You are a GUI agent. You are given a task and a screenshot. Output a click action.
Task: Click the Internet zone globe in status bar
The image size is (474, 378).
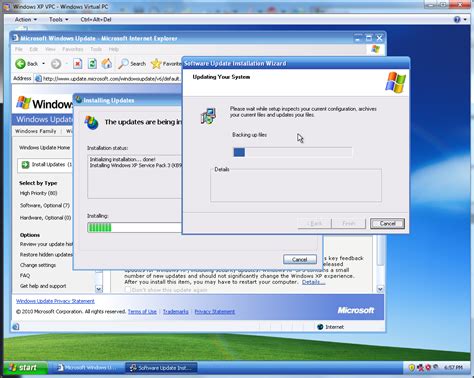pos(320,327)
